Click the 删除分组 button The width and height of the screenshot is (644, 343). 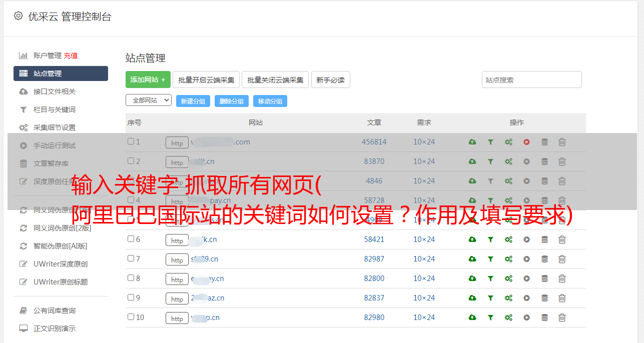pyautogui.click(x=232, y=101)
